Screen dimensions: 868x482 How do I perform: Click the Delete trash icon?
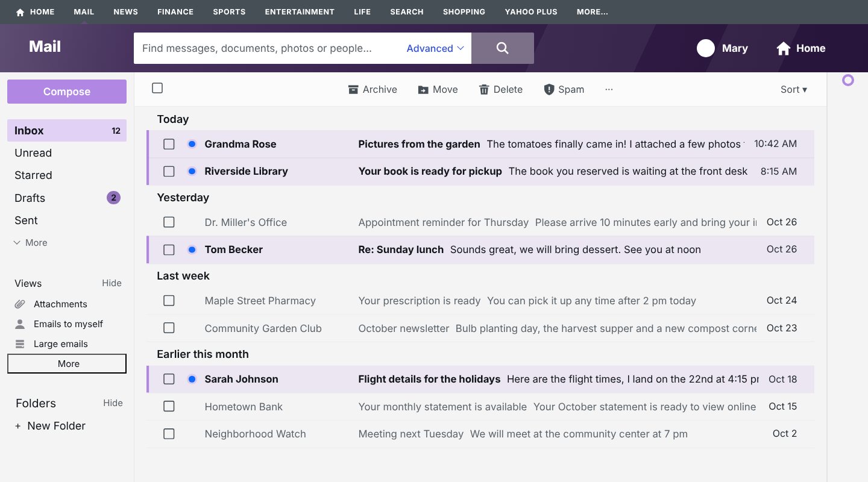tap(484, 90)
